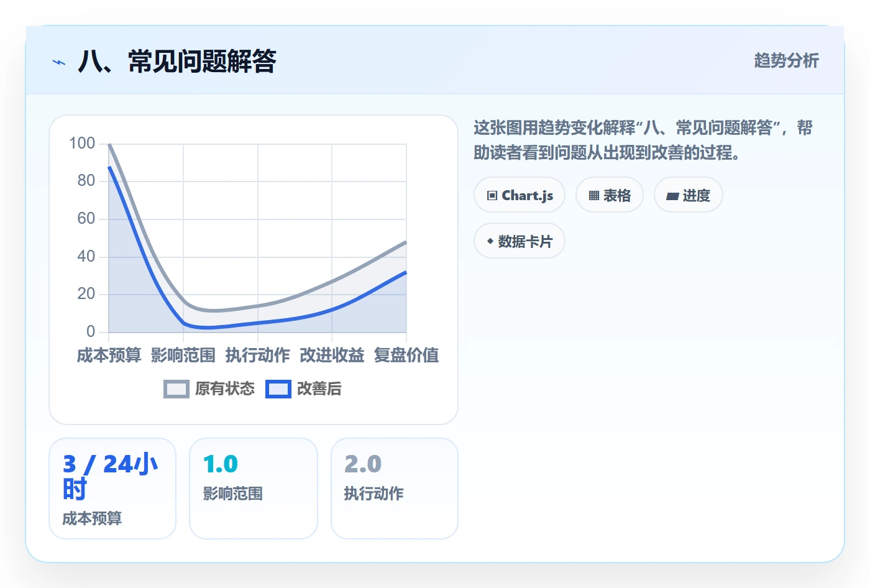Click the Chart.js tag icon
Viewport: 870px width, 588px height.
coord(492,196)
